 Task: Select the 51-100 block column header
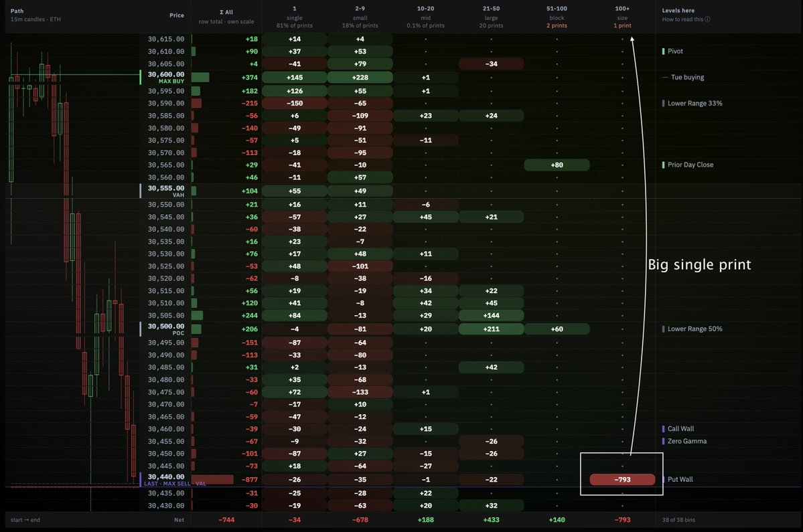pyautogui.click(x=557, y=17)
